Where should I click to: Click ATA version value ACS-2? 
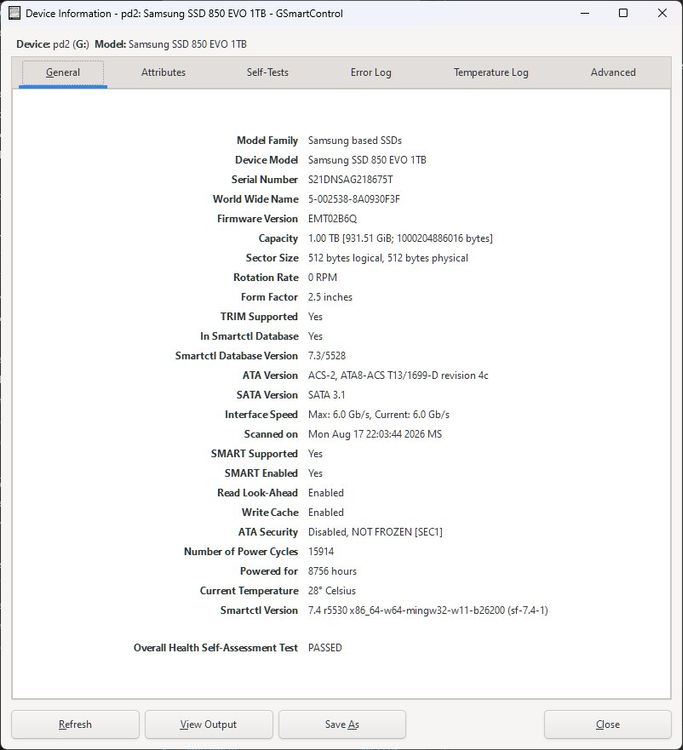tap(398, 376)
